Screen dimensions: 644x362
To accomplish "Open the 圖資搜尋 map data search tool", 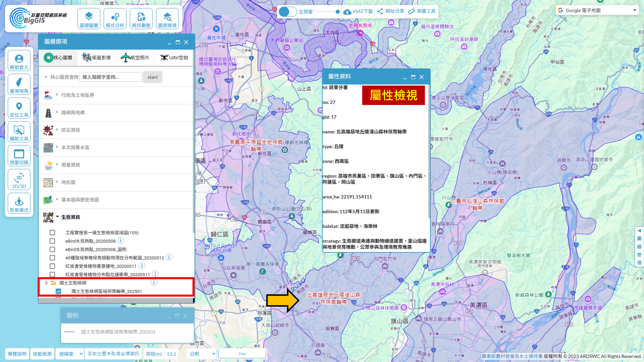I will point(167,18).
